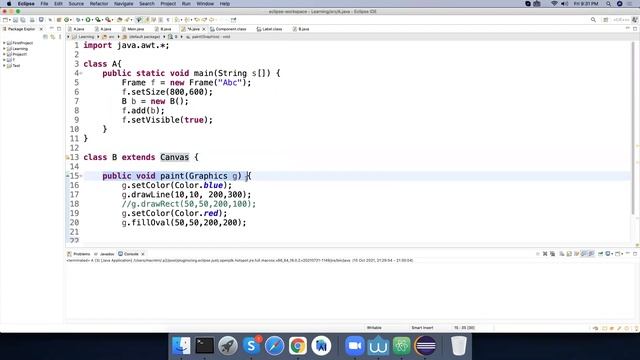640x360 pixels.
Task: Click Remove All Terminated Launches icon
Action: coord(552,253)
